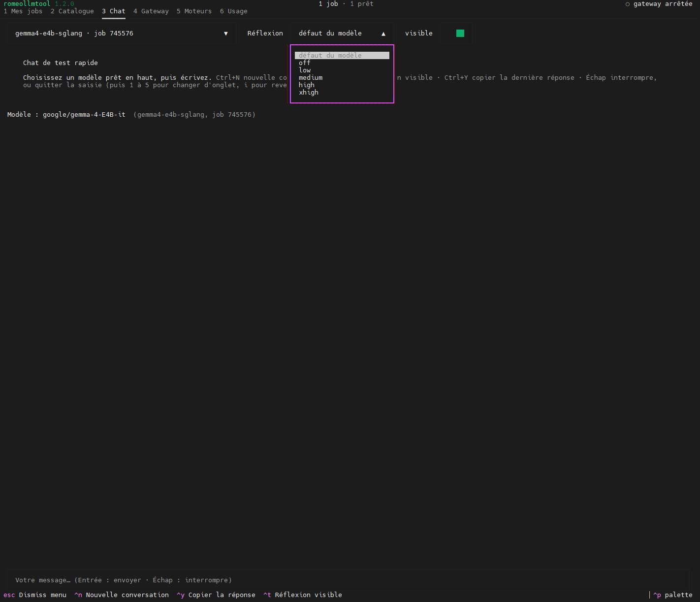The height and width of the screenshot is (602, 700).
Task: Click the 'Chat de test rapide' heading
Action: click(61, 63)
